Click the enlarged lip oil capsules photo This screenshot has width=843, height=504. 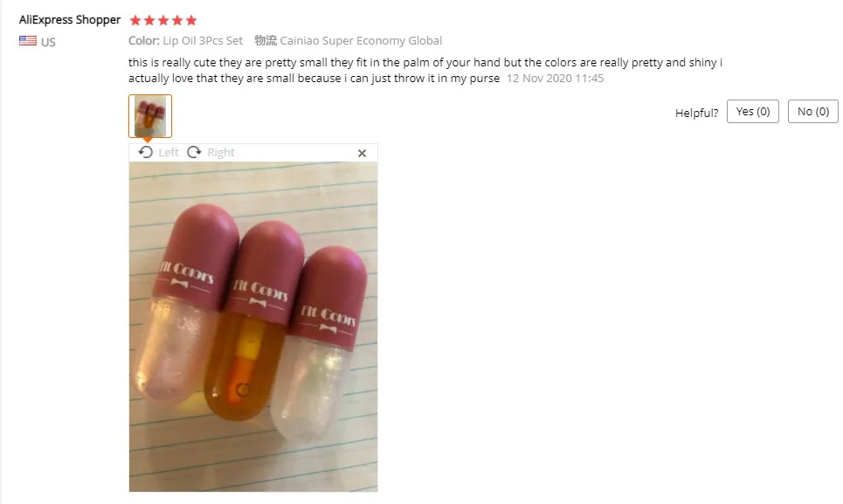pyautogui.click(x=253, y=327)
